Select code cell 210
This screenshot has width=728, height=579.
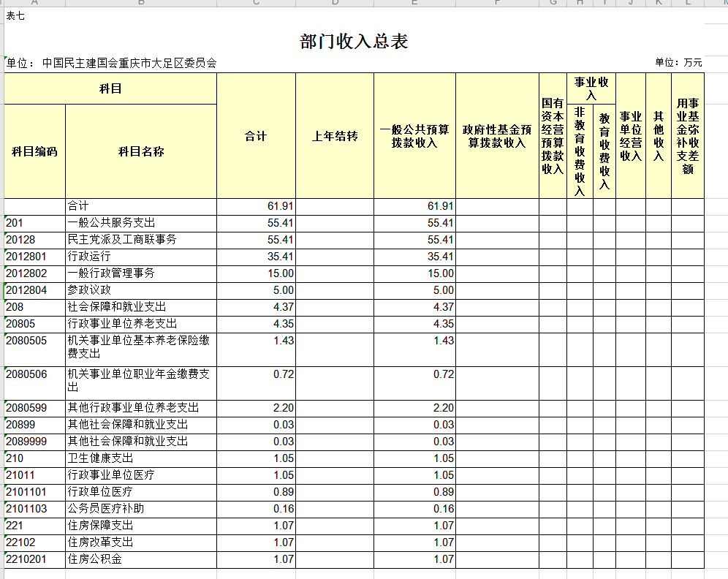[35, 459]
